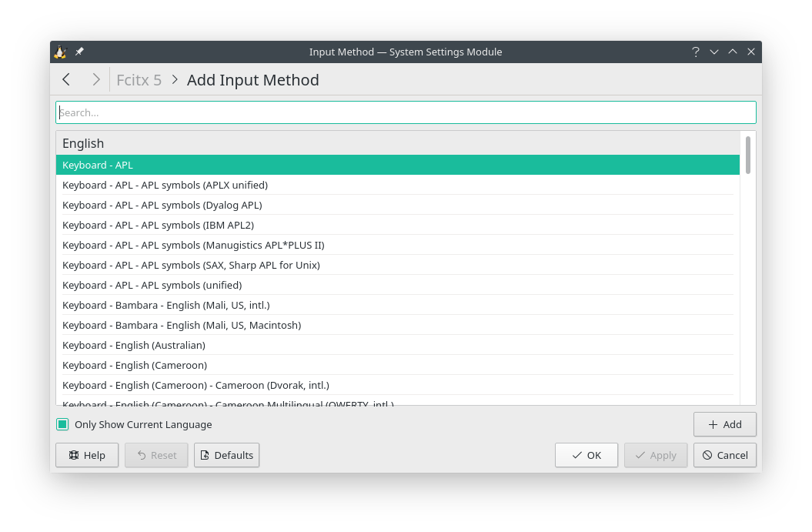Click the Cancel button
This screenshot has width=812, height=532.
724,455
